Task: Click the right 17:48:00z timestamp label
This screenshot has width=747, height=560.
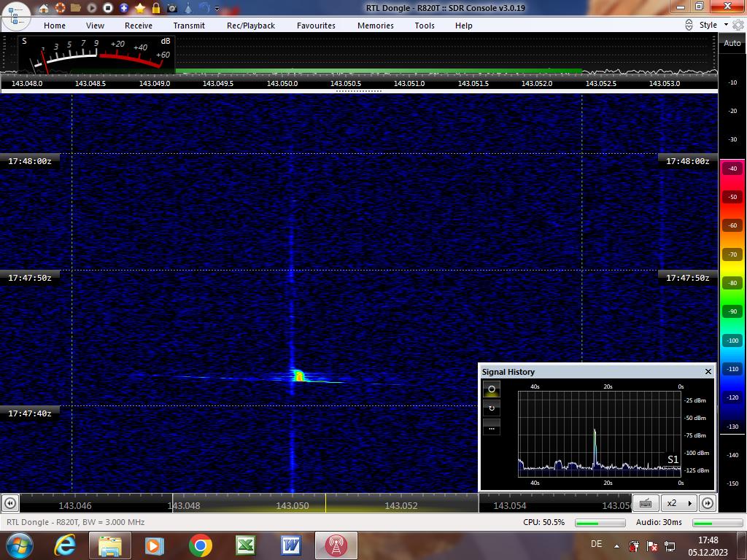Action: point(687,161)
